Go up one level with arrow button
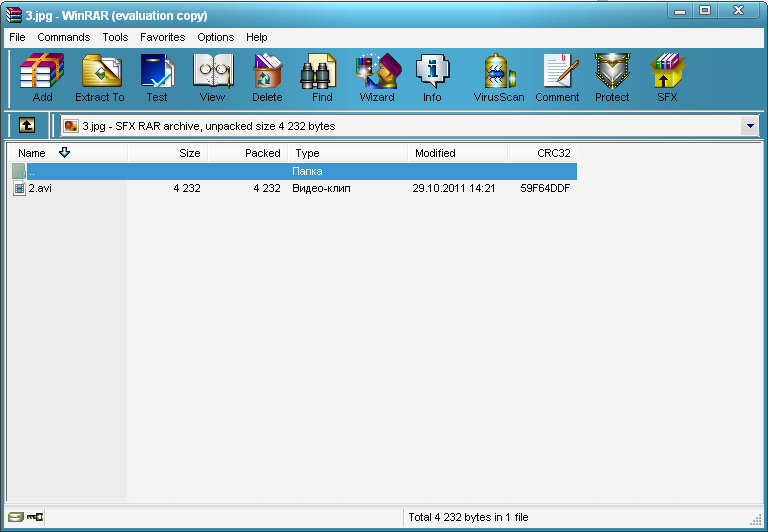 coord(27,125)
